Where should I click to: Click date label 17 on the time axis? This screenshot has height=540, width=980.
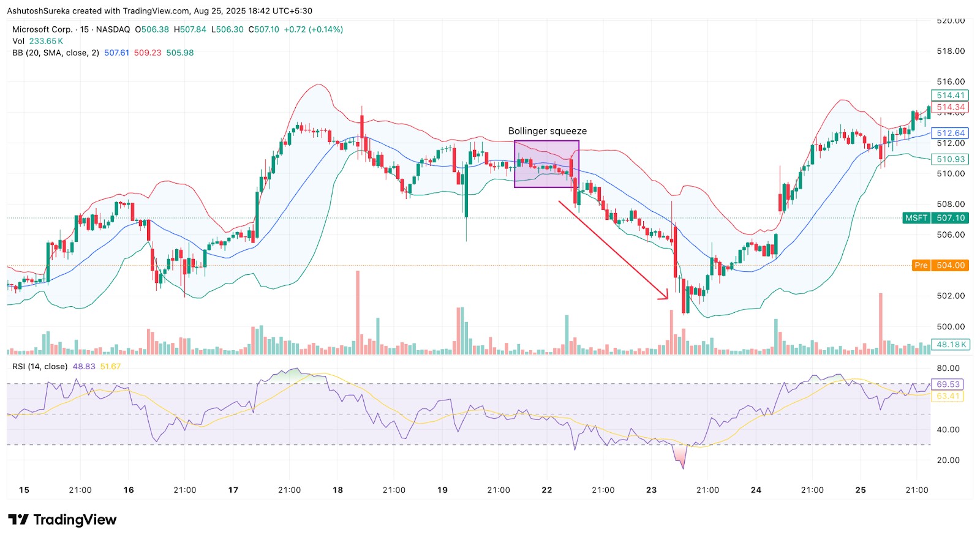coord(233,490)
